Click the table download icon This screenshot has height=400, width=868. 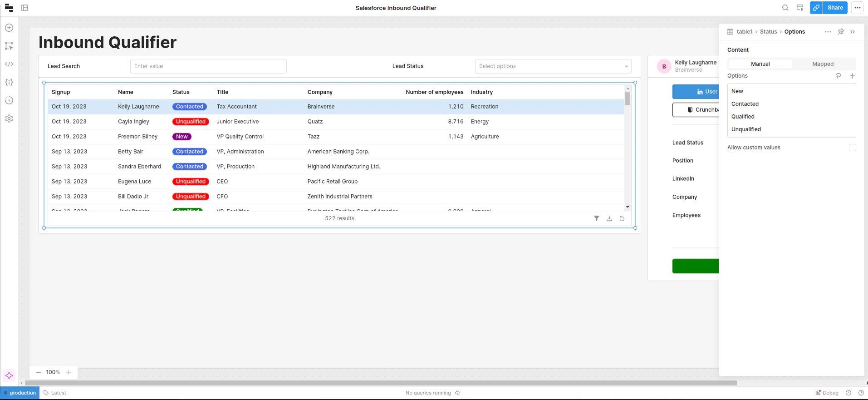pos(609,218)
